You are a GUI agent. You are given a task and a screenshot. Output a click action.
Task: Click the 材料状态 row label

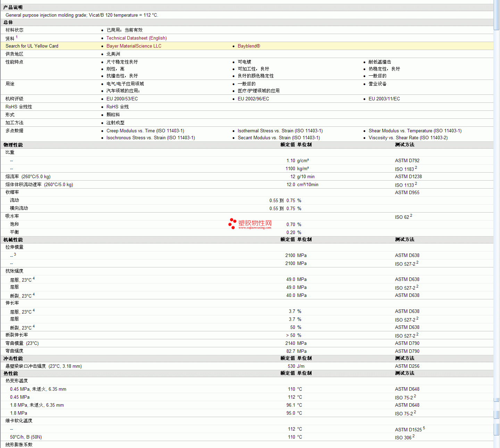(x=15, y=30)
